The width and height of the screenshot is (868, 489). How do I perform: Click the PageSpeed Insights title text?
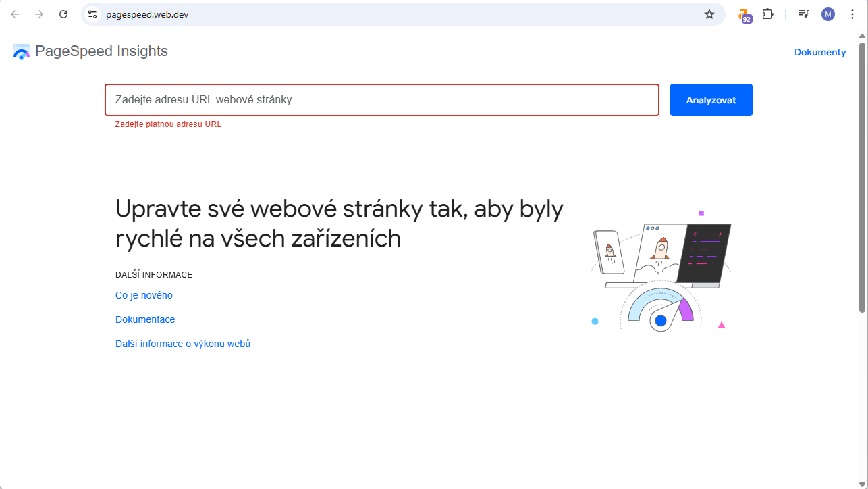tap(101, 51)
